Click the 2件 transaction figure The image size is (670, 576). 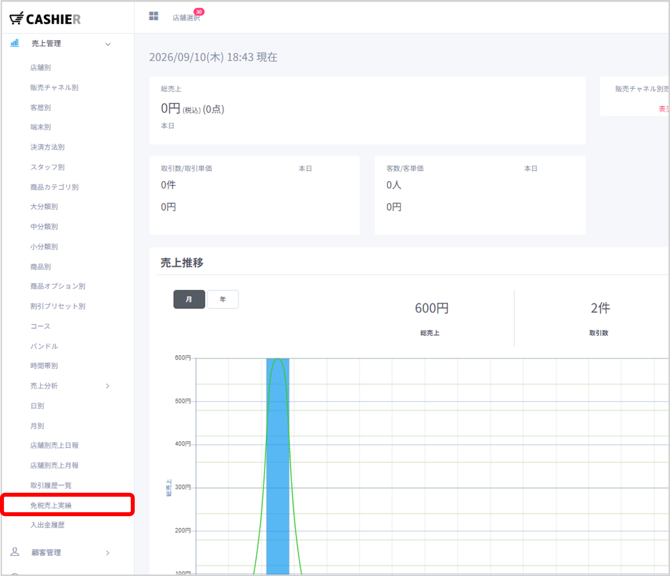tap(600, 308)
